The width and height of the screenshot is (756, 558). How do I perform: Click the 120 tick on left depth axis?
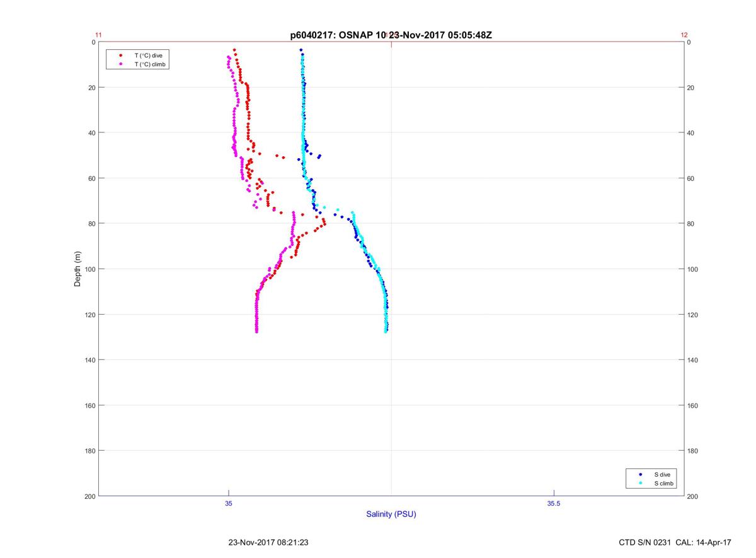pyautogui.click(x=90, y=315)
